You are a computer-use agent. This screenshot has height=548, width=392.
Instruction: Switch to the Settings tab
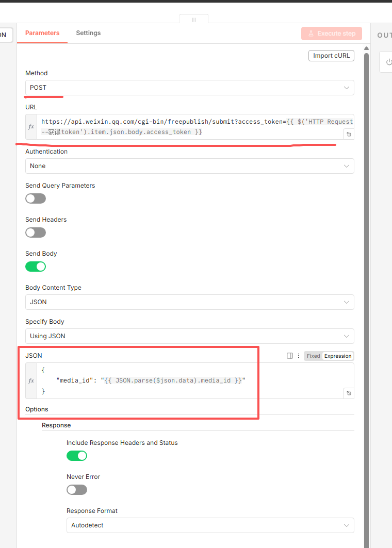(88, 33)
